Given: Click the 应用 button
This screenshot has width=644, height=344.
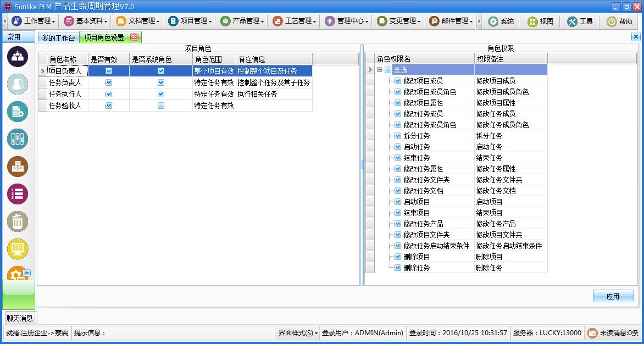Looking at the screenshot, I should click(613, 296).
